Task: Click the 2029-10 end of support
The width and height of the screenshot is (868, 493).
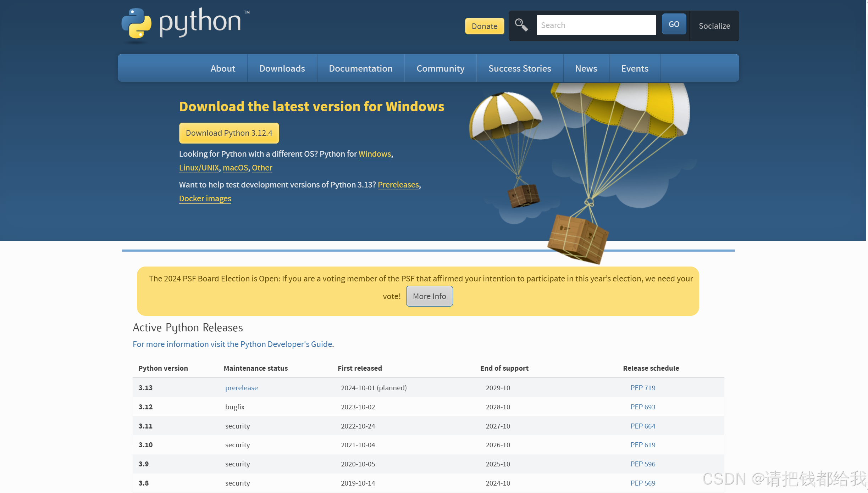Action: click(498, 388)
